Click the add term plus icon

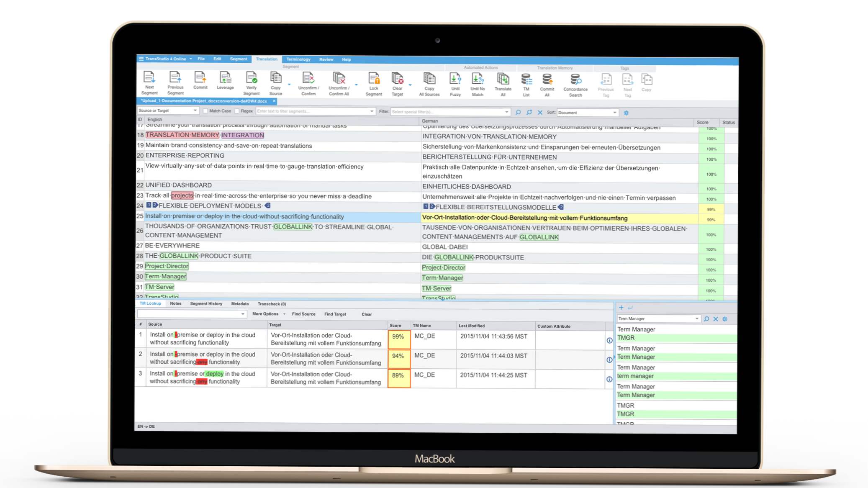pos(621,307)
